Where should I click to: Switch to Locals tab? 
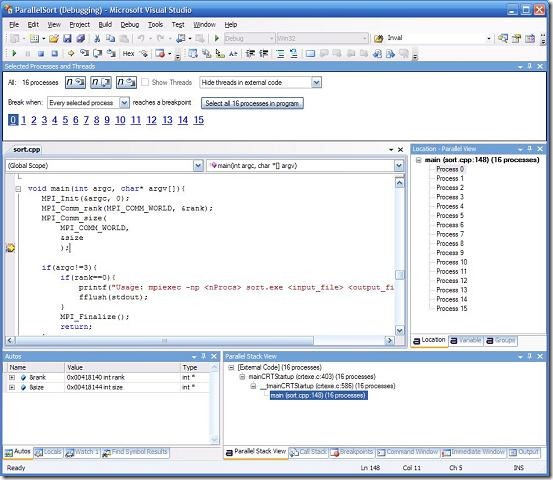point(48,452)
